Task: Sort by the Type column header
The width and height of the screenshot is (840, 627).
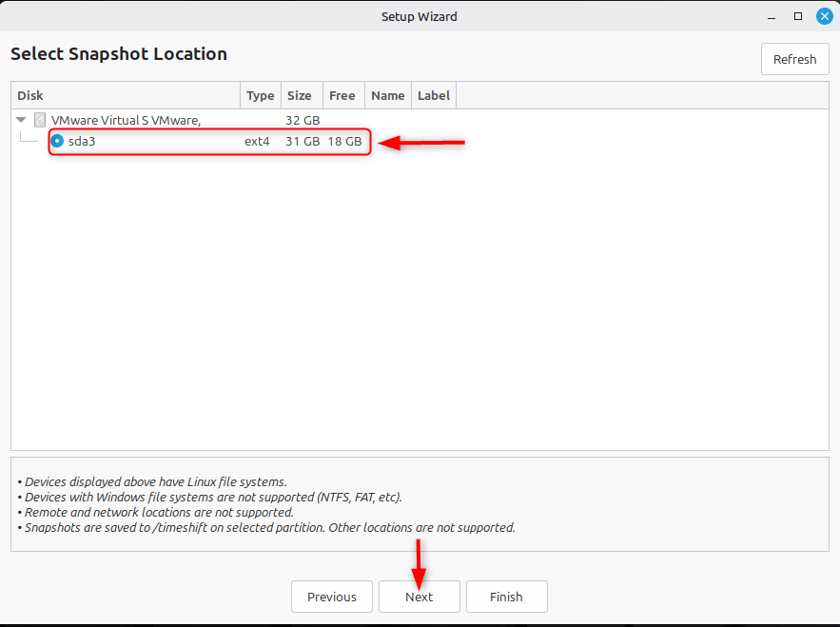Action: (x=260, y=95)
